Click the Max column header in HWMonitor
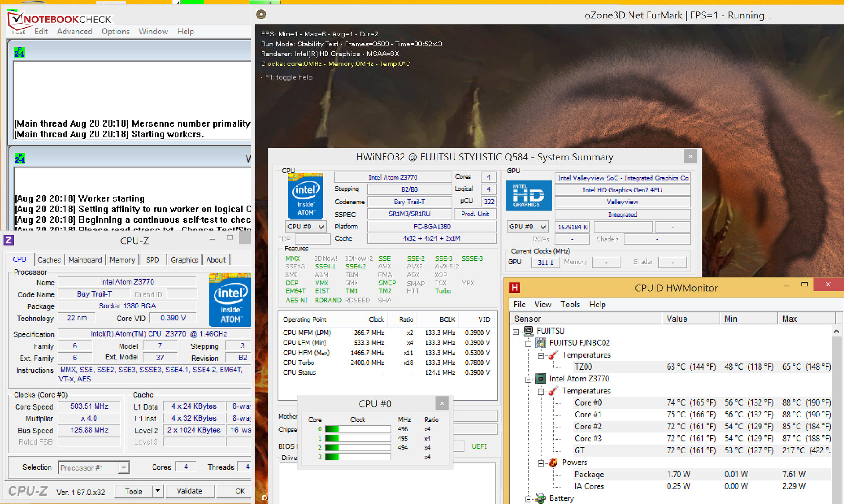This screenshot has width=844, height=504. pyautogui.click(x=789, y=319)
